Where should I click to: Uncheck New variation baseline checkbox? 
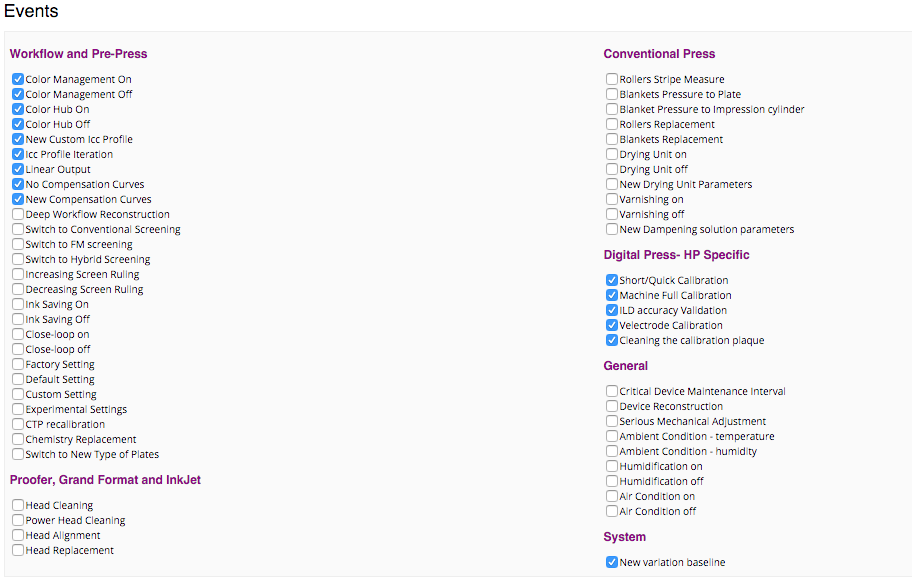(612, 562)
